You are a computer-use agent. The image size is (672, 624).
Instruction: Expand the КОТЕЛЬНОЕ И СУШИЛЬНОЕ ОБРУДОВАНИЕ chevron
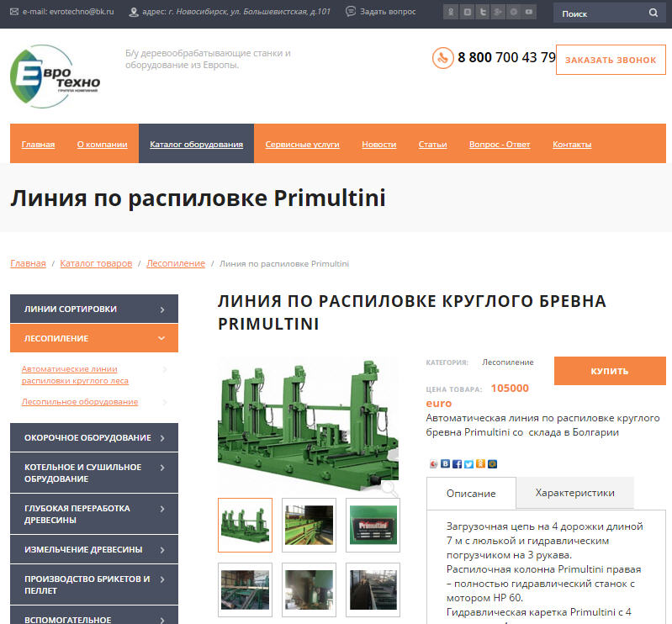(x=162, y=468)
